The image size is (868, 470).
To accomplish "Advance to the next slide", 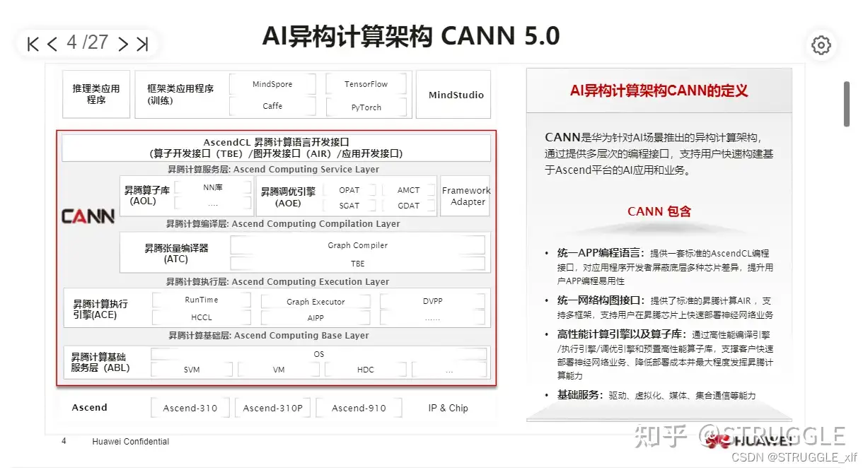I will (123, 45).
